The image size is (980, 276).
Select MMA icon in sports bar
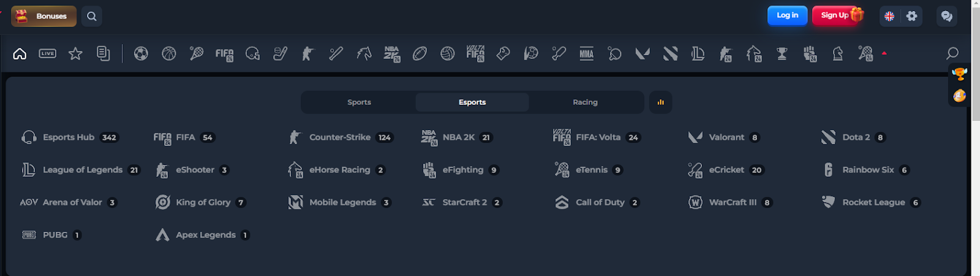coord(587,53)
